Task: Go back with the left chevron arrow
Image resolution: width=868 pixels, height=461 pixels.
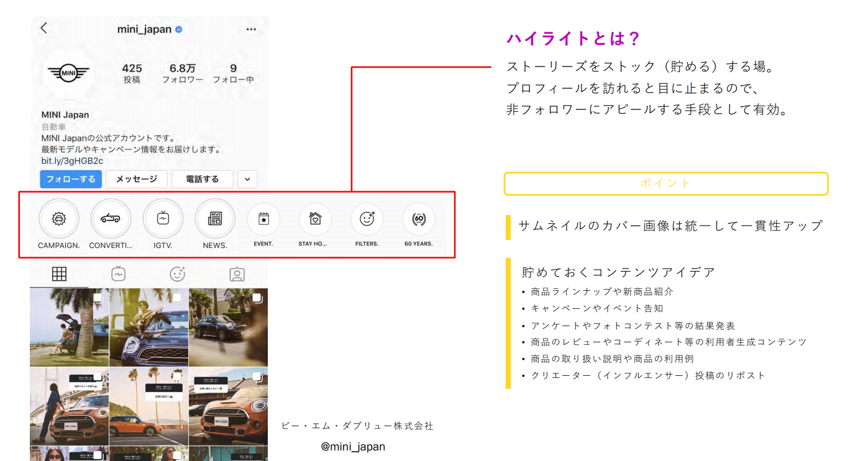Action: click(x=43, y=28)
